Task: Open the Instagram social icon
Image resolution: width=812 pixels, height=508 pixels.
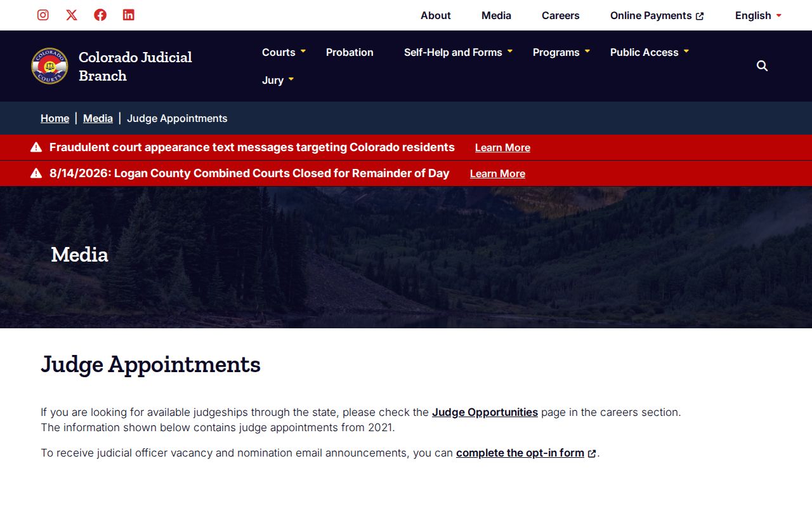Action: pyautogui.click(x=43, y=15)
